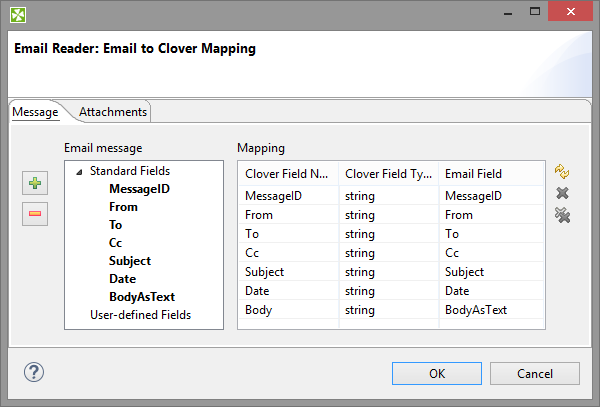Viewport: 600px width, 407px height.
Task: Click the yellow auto-mapping arrows icon
Action: point(563,172)
